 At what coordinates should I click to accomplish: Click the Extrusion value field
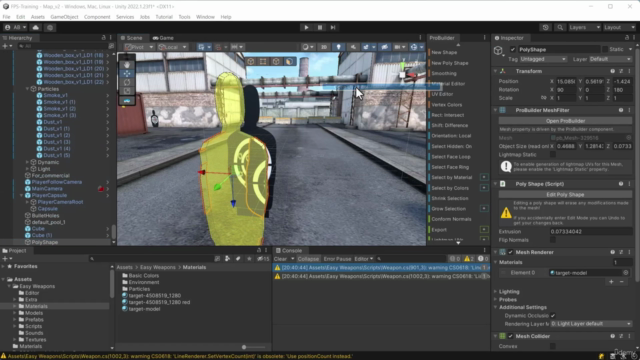pos(591,231)
